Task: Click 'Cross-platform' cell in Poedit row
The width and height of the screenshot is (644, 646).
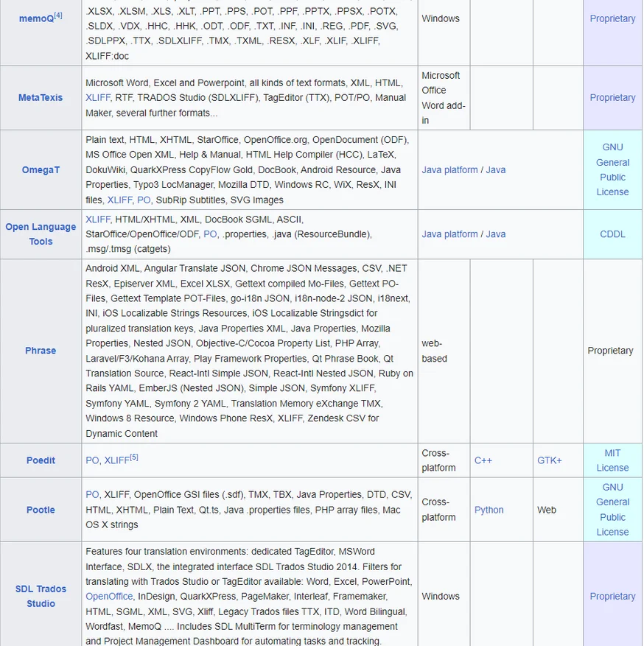Action: (x=444, y=460)
